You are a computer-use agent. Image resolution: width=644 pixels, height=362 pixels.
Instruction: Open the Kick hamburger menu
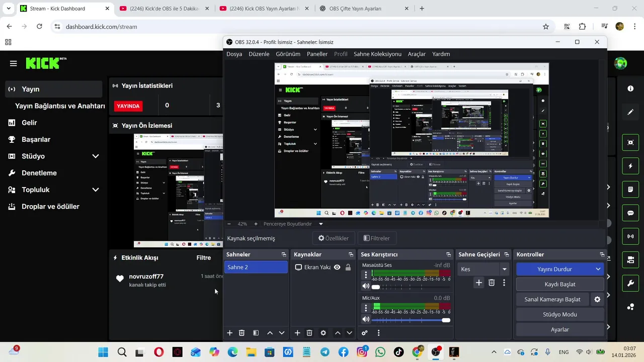[x=13, y=63]
